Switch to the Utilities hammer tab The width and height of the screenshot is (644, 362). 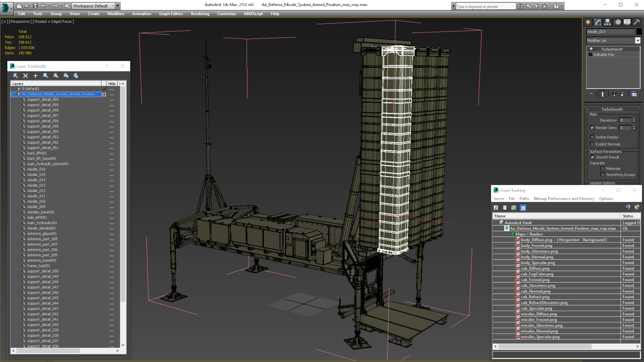[x=636, y=22]
